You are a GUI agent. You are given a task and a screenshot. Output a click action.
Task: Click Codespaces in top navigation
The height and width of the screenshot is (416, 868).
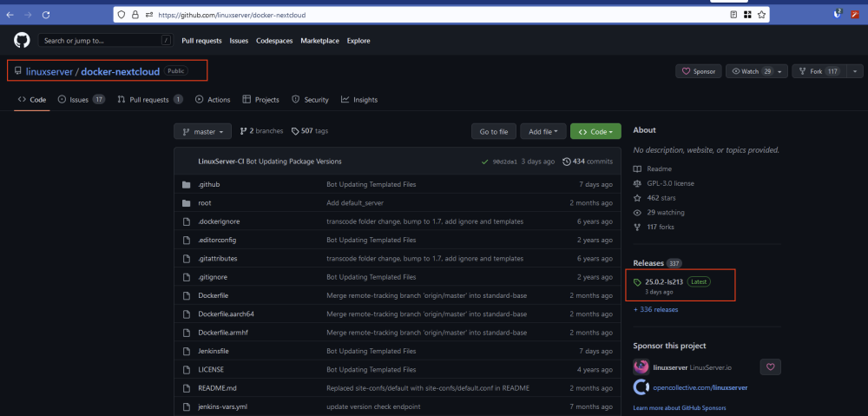pyautogui.click(x=274, y=41)
